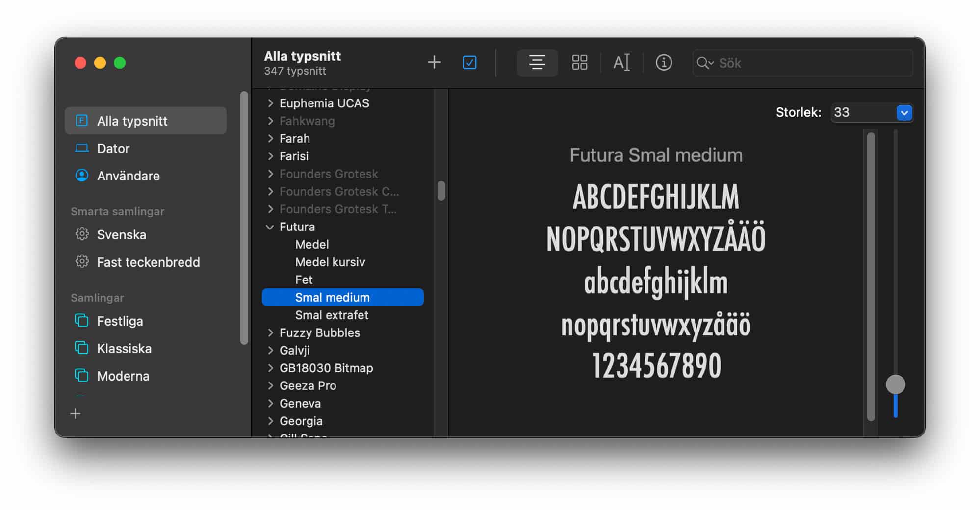Image resolution: width=980 pixels, height=510 pixels.
Task: Expand the Farah font family
Action: [270, 138]
